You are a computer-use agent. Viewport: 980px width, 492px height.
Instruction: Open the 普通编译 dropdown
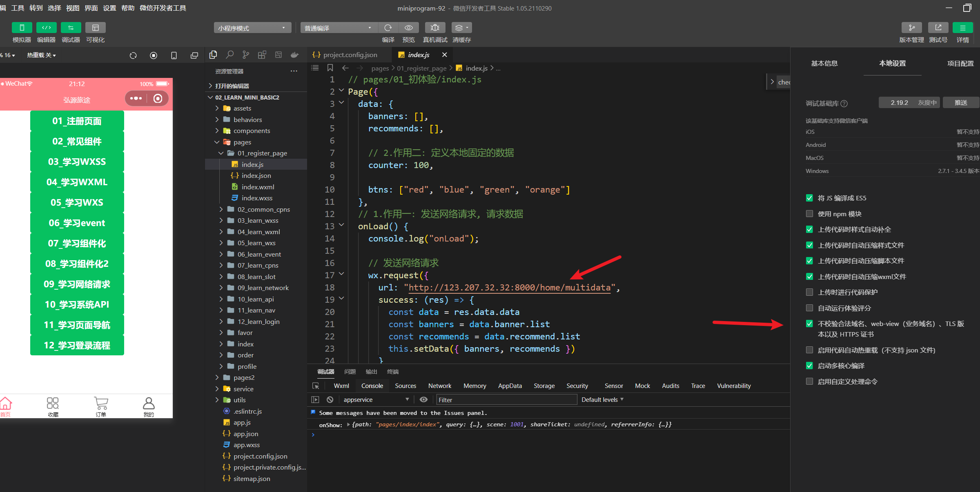(339, 28)
